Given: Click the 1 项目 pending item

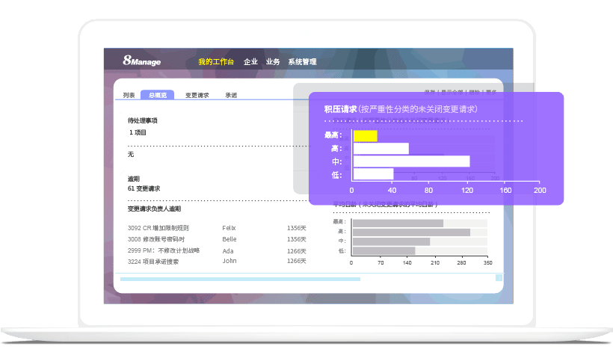Looking at the screenshot, I should point(138,132).
